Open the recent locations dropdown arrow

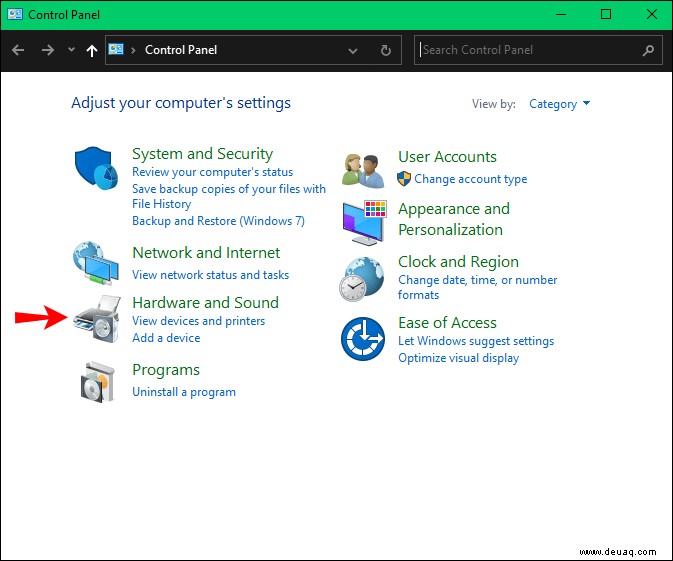click(x=71, y=50)
